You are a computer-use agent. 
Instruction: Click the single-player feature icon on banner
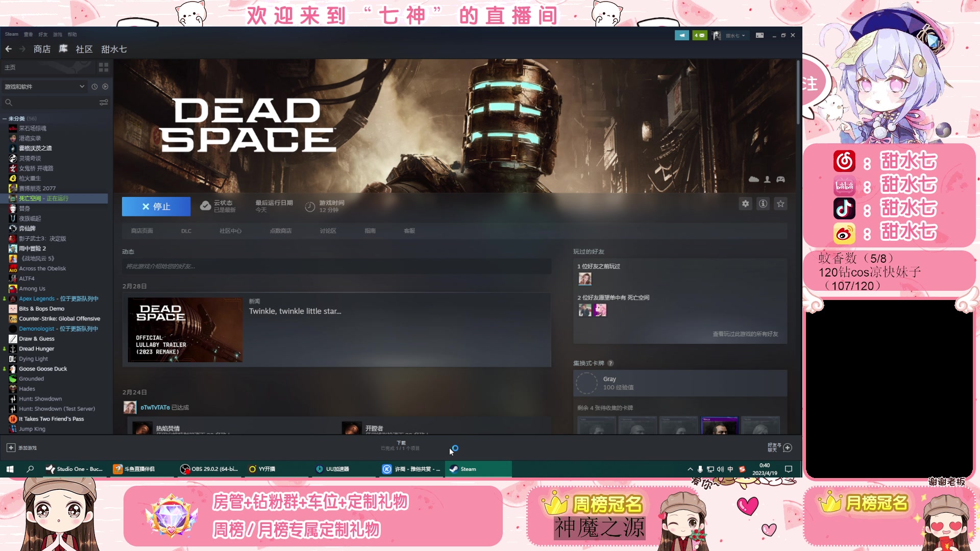[767, 180]
